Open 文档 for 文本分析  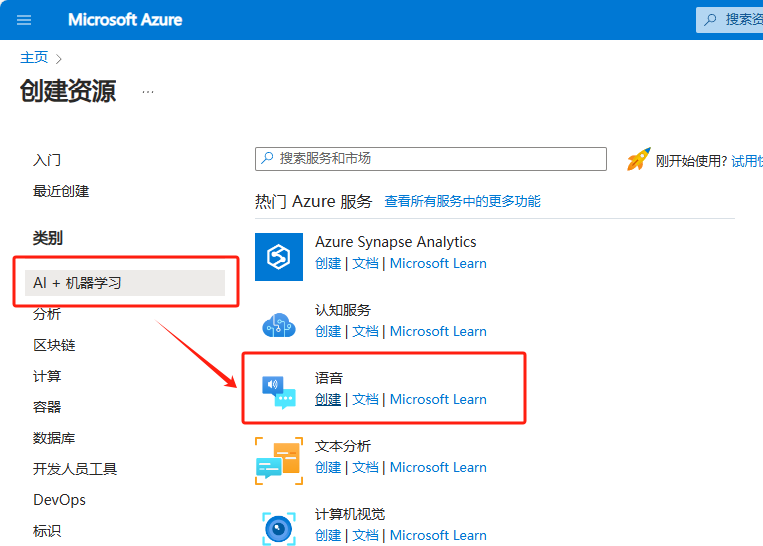click(x=365, y=467)
